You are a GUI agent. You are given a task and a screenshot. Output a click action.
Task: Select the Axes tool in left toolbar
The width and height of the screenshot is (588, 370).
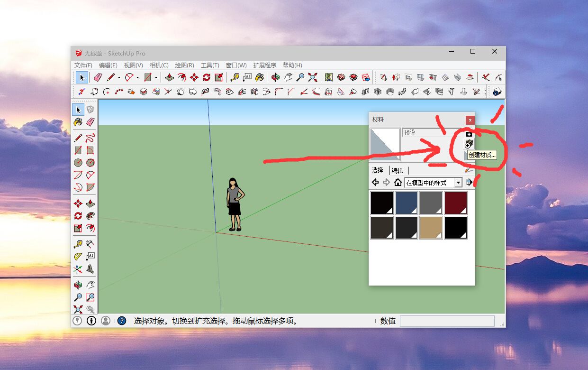(x=78, y=269)
